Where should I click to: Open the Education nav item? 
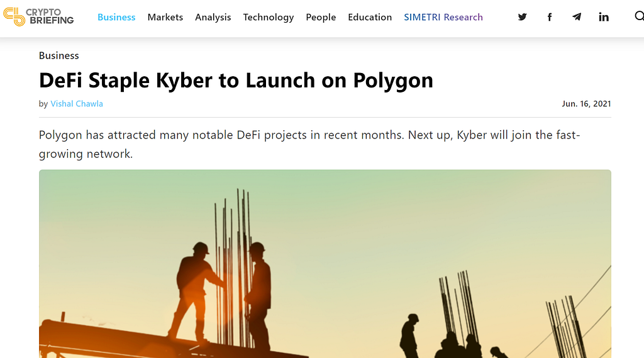370,17
